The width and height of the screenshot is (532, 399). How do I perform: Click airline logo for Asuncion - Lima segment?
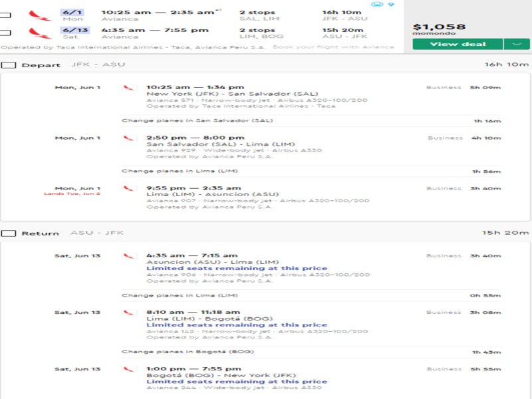click(x=129, y=256)
